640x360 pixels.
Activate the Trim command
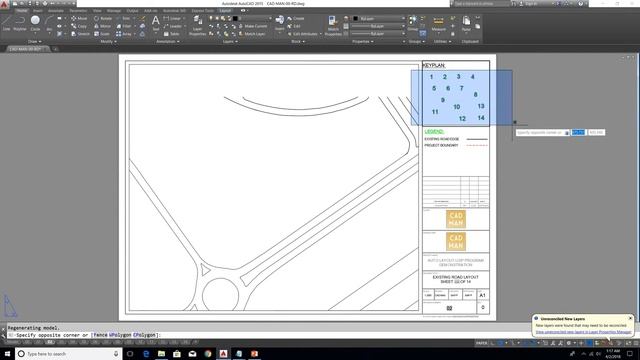(x=123, y=18)
